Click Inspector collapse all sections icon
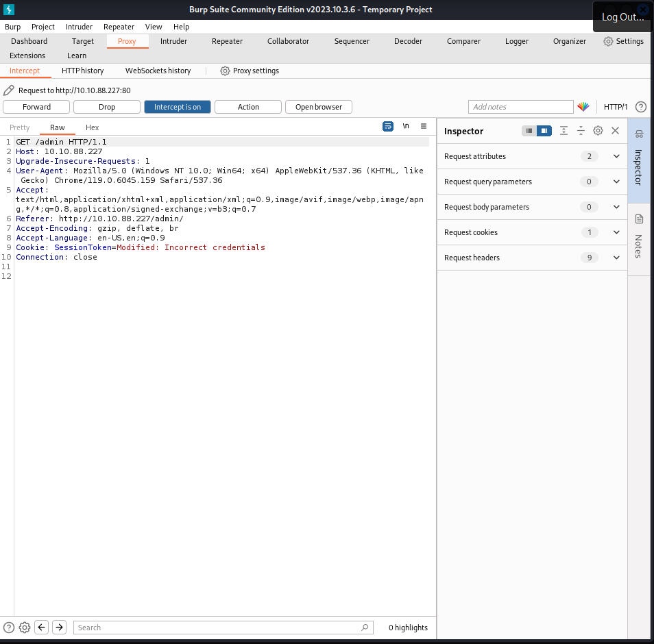The image size is (654, 644). point(581,131)
